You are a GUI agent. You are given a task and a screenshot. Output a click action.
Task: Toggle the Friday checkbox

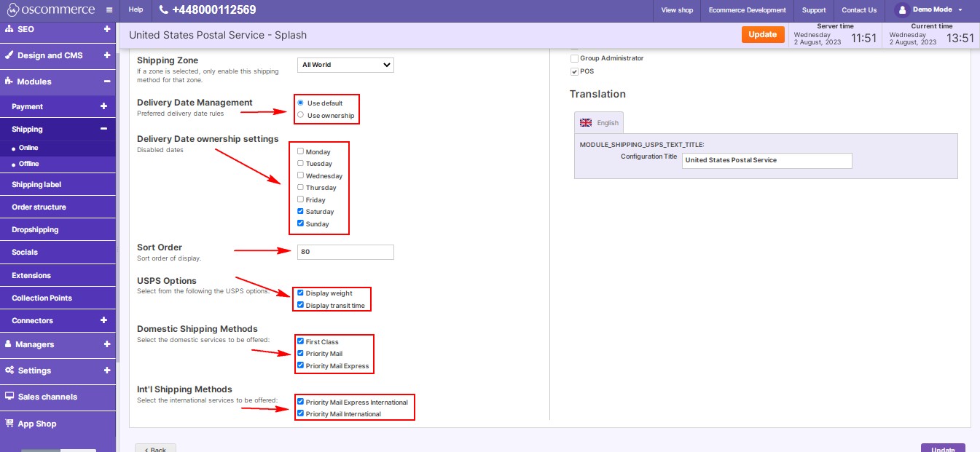[300, 199]
